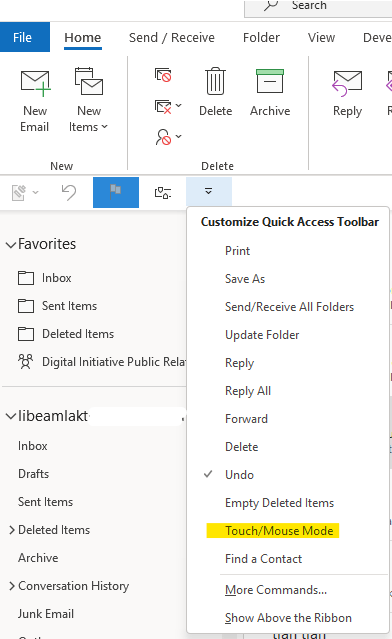This screenshot has width=392, height=639.
Task: Open the Clean Up dropdown arrow
Action: click(178, 106)
